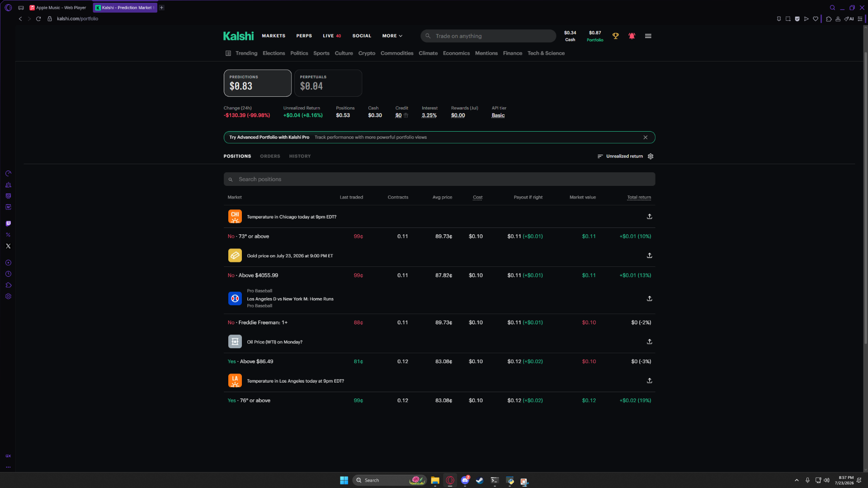Open the Above $4055.99 position row
This screenshot has height=488, width=868.
point(439,275)
